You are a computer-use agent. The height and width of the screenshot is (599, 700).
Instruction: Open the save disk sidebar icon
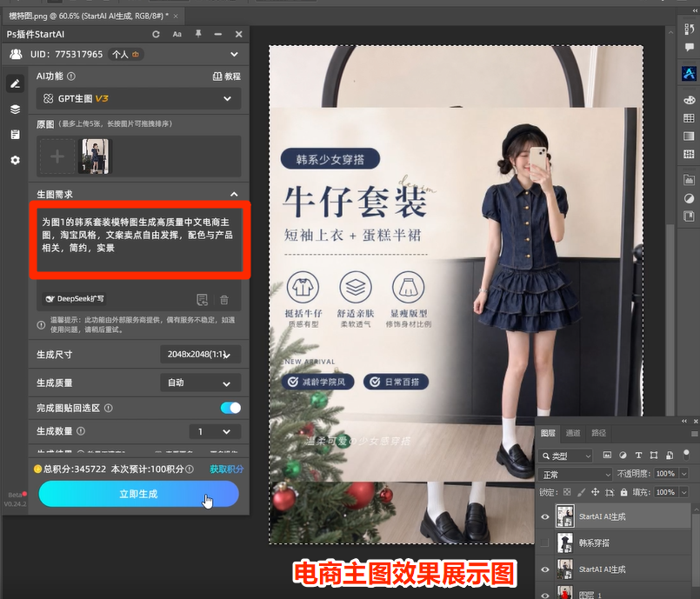[15, 135]
